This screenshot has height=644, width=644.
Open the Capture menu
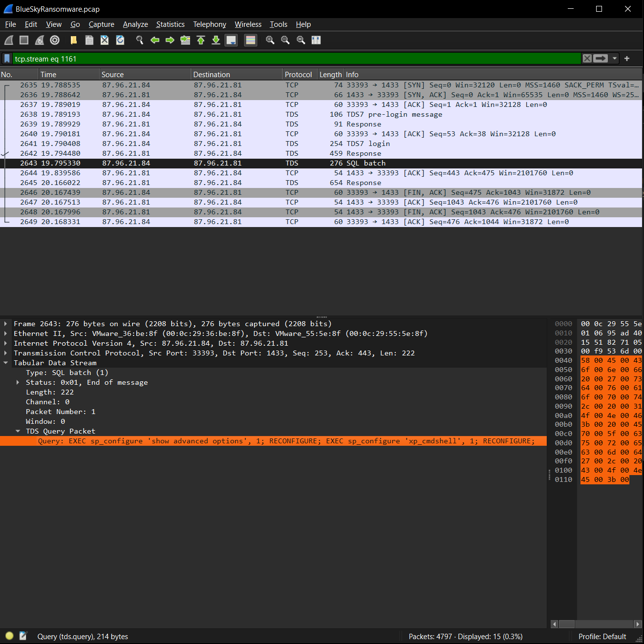coord(102,24)
